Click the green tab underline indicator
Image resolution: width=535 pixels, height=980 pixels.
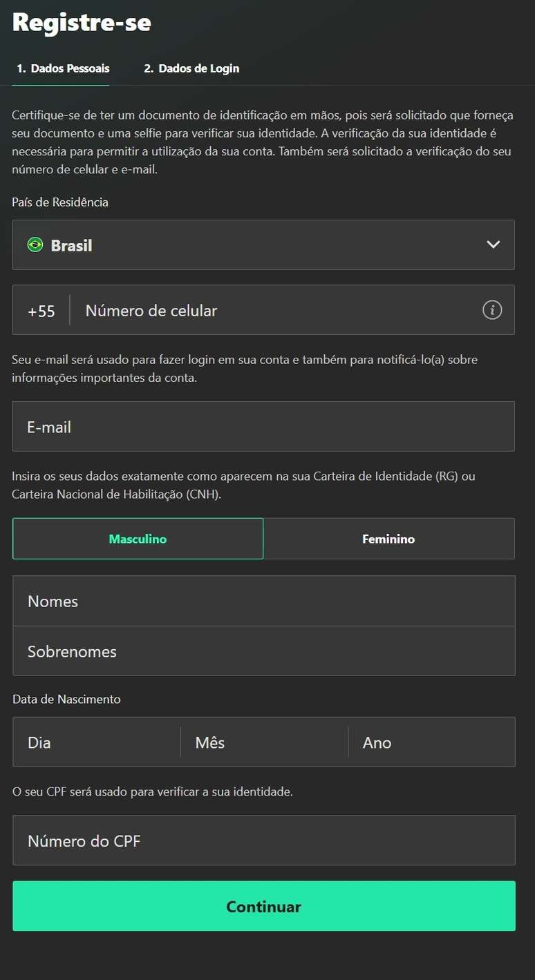(x=61, y=84)
